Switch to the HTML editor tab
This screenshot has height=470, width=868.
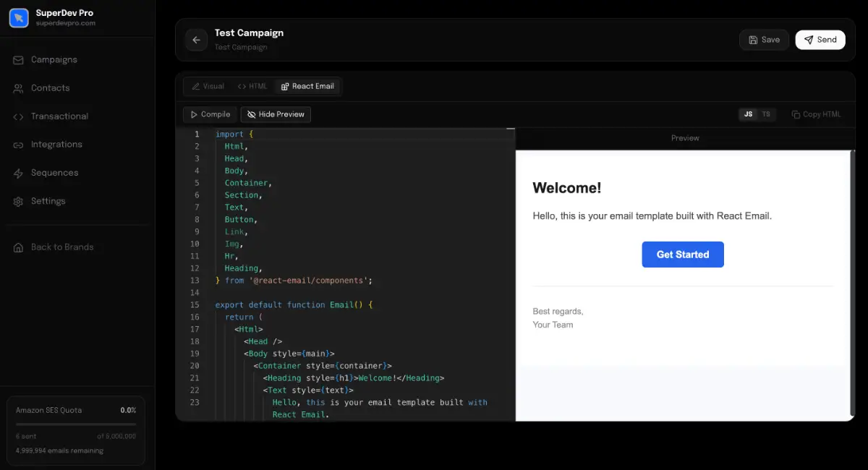[x=252, y=86]
